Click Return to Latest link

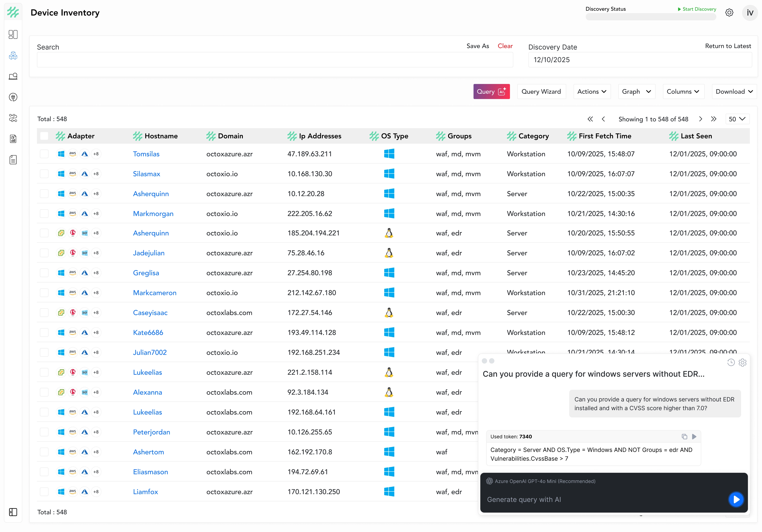(728, 46)
